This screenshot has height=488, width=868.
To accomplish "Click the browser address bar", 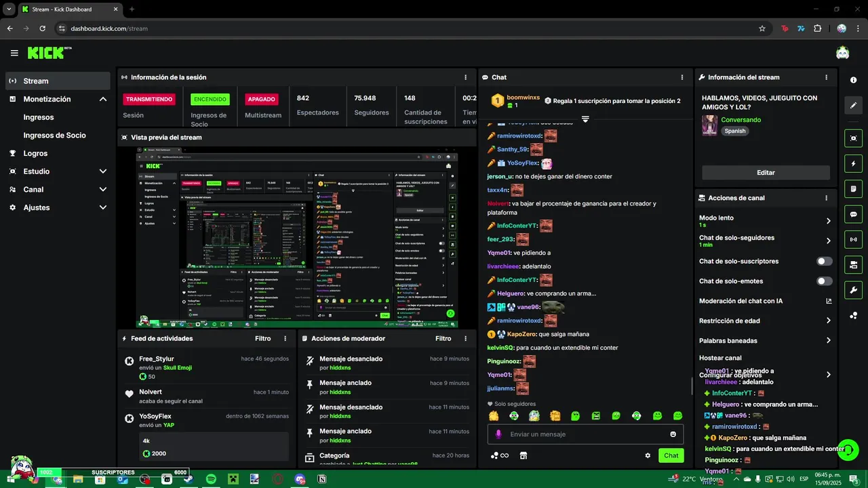I will tap(407, 28).
